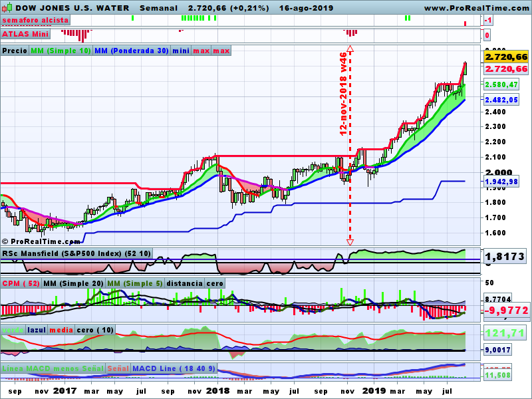Click the Señal label in MACD panel

click(x=118, y=368)
